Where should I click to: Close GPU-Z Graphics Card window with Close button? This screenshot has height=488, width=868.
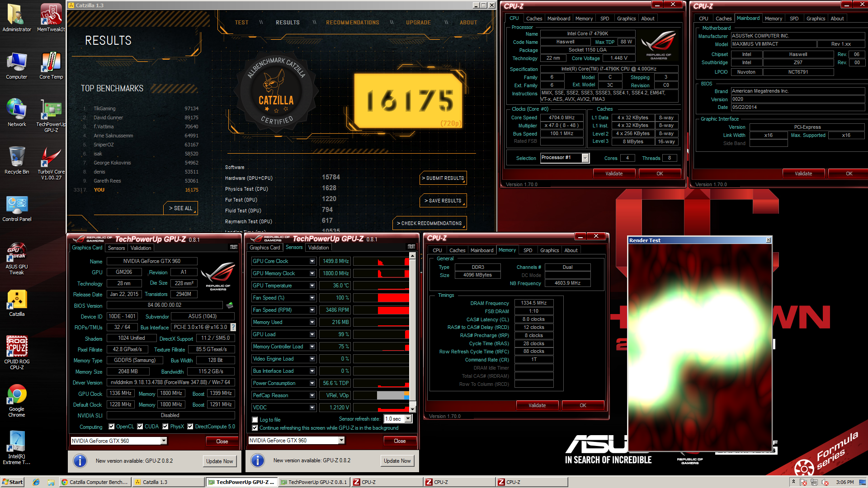[x=222, y=441]
